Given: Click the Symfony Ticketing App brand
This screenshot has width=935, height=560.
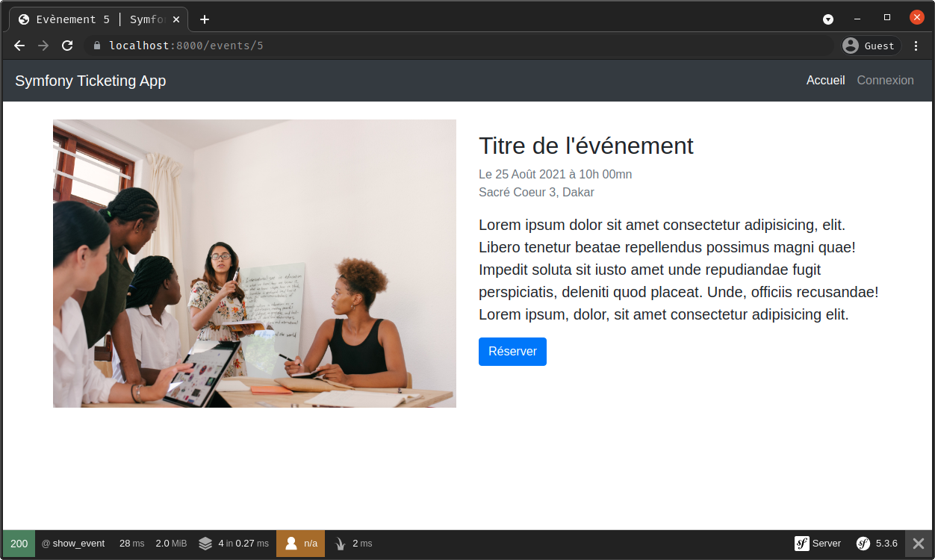Looking at the screenshot, I should point(90,81).
